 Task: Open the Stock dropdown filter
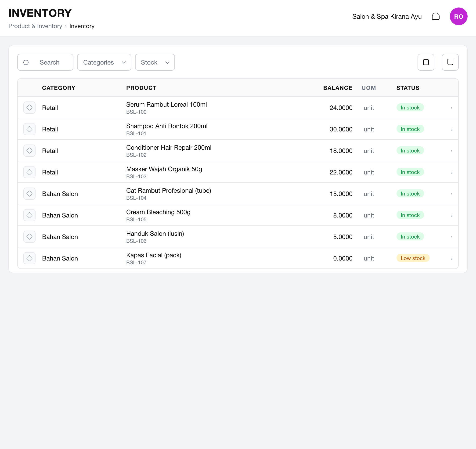coord(155,62)
